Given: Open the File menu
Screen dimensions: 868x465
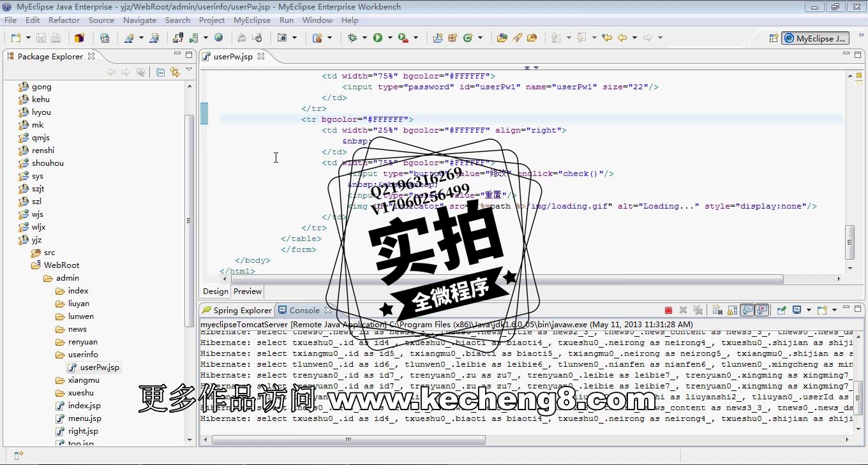Looking at the screenshot, I should coord(10,20).
